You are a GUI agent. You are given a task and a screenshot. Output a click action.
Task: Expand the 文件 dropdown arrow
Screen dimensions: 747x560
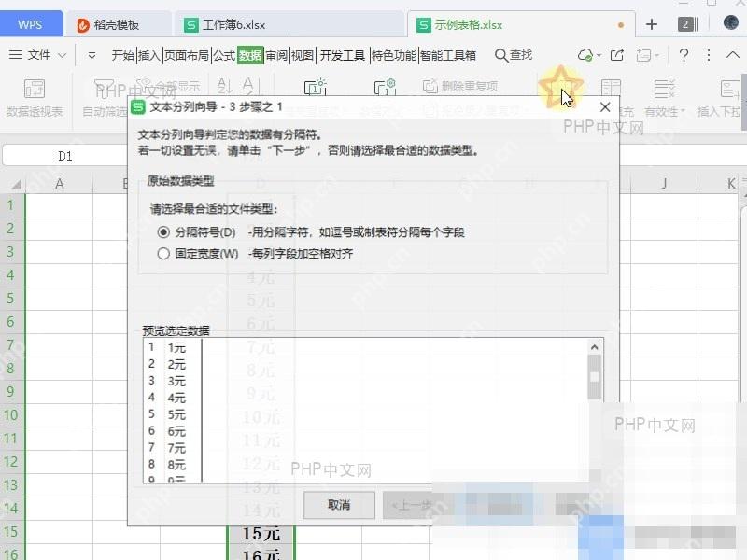[63, 55]
